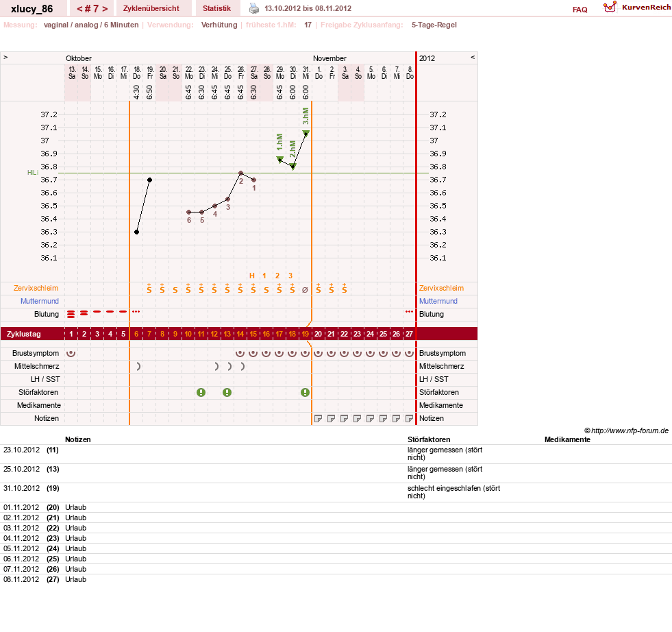
Task: Click the note row dated 23.10.2012
Action: click(x=336, y=454)
